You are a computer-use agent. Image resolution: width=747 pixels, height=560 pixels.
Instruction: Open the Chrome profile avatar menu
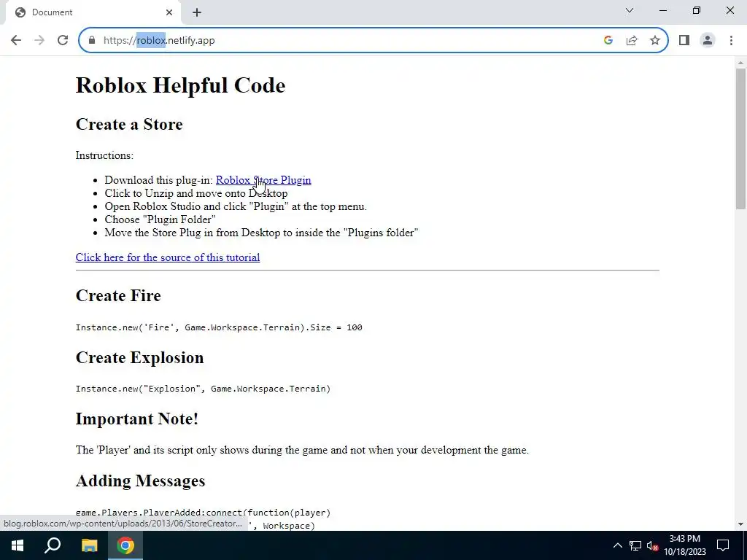708,41
